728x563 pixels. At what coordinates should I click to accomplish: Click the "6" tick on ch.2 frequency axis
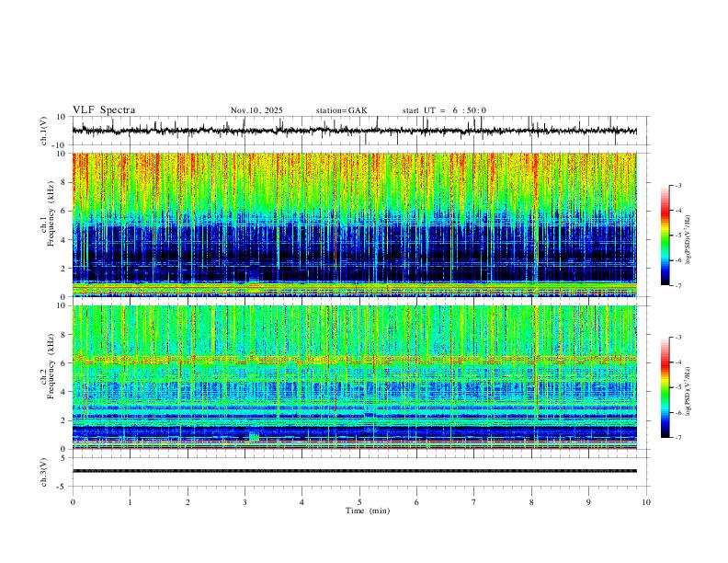(65, 363)
